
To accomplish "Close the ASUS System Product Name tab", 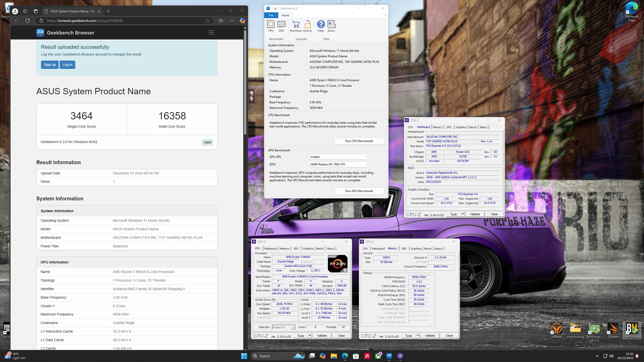I will pyautogui.click(x=99, y=11).
